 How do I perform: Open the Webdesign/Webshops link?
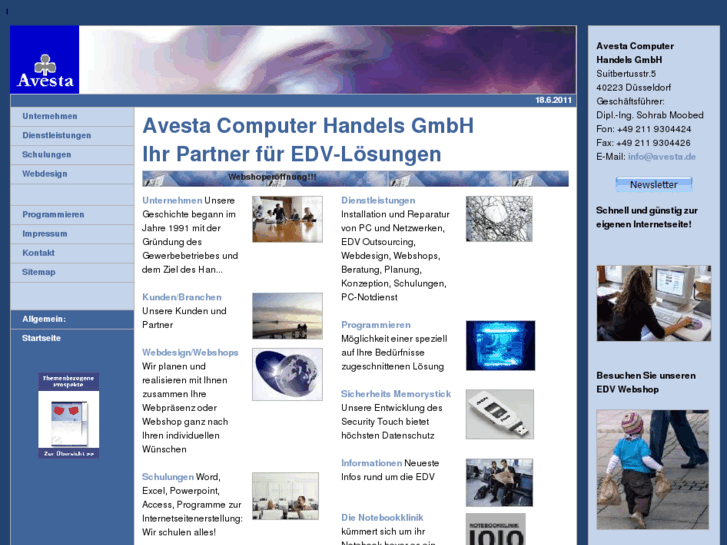pyautogui.click(x=190, y=353)
